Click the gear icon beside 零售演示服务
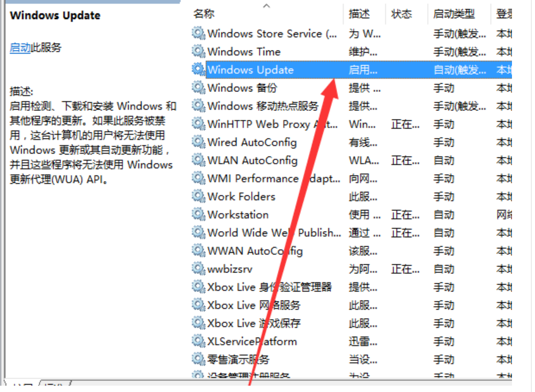535x392 pixels. tap(198, 359)
